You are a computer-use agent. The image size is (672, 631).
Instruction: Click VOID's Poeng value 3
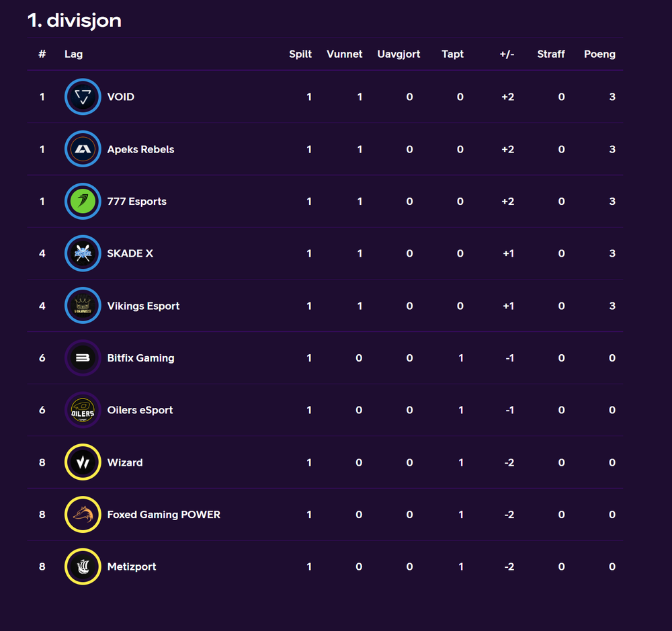612,97
